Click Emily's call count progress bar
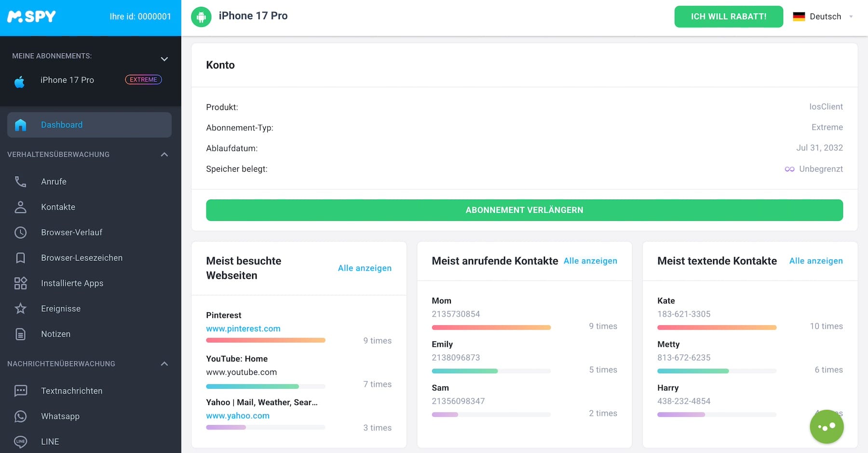Image resolution: width=868 pixels, height=453 pixels. coord(491,371)
